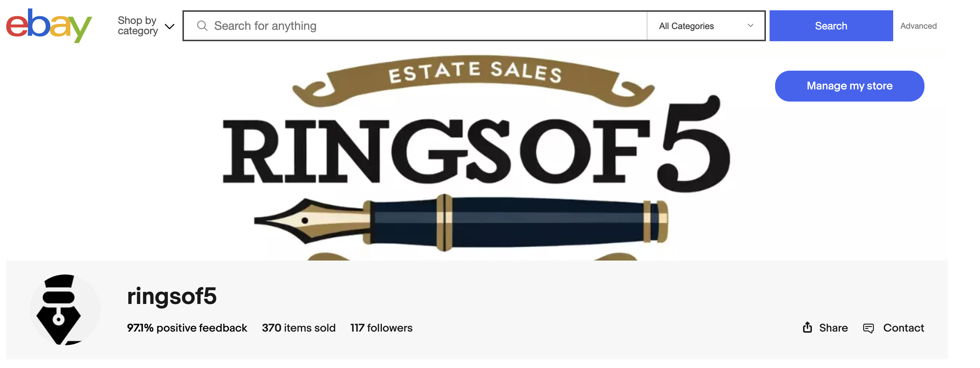Click the Contact message bubble icon

tap(868, 328)
